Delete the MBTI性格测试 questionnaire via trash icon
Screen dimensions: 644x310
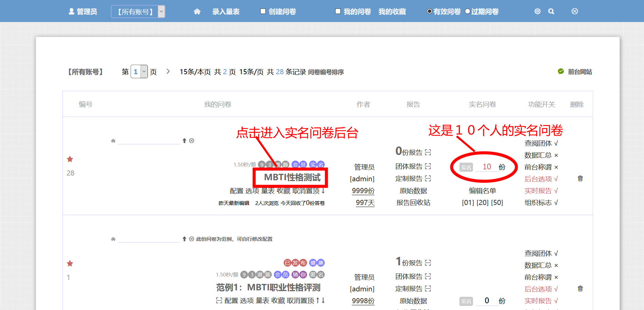[580, 178]
